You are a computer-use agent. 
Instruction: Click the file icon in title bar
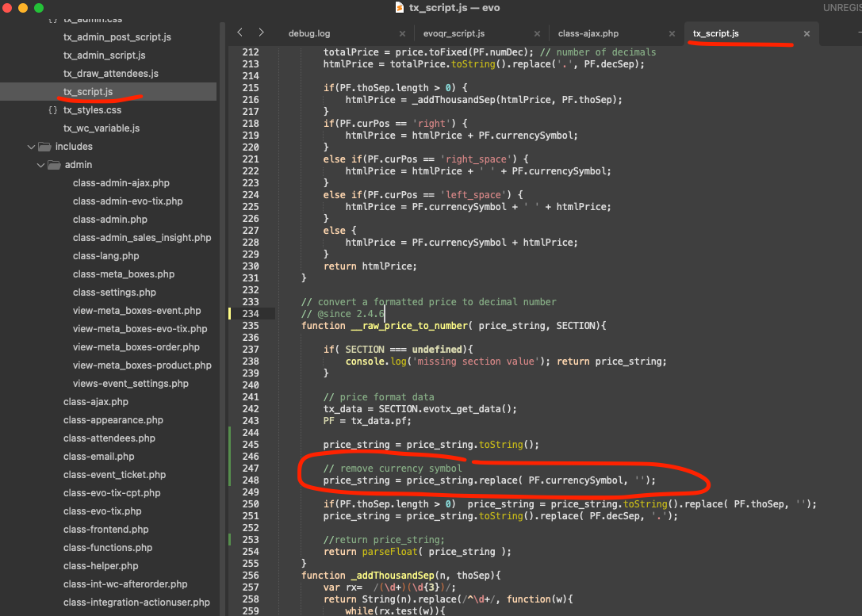[400, 7]
